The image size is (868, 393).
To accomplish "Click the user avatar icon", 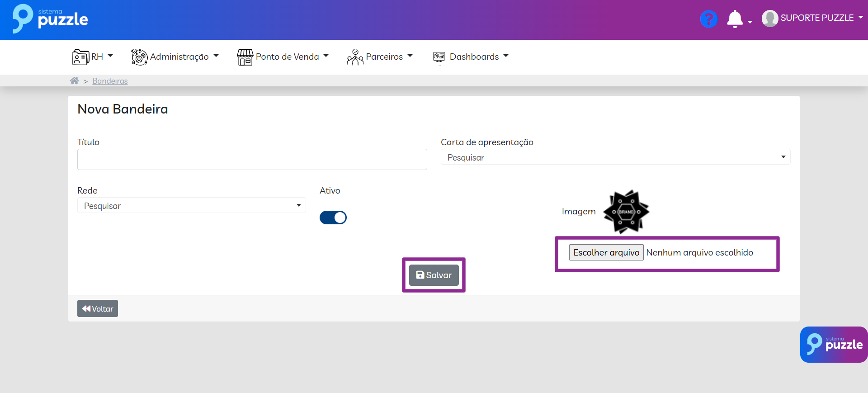I will coord(770,19).
